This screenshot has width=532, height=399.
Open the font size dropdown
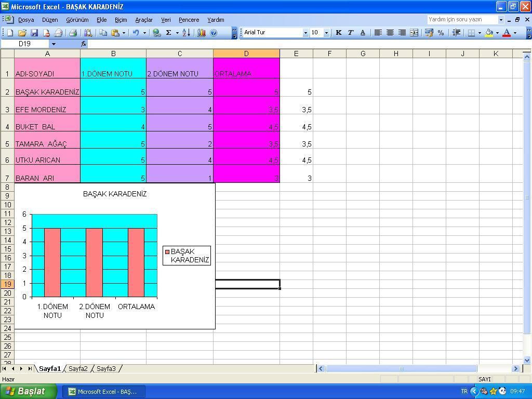(326, 32)
